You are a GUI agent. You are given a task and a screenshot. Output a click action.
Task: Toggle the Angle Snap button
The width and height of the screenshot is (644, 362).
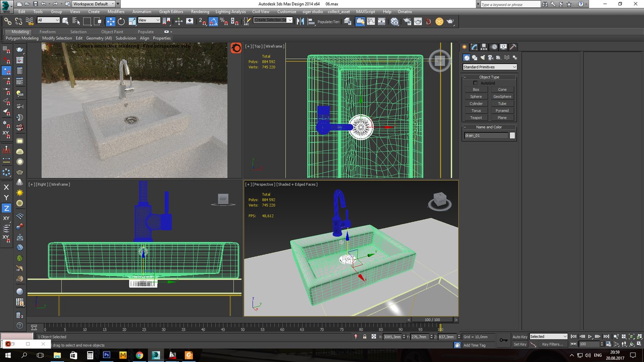213,21
